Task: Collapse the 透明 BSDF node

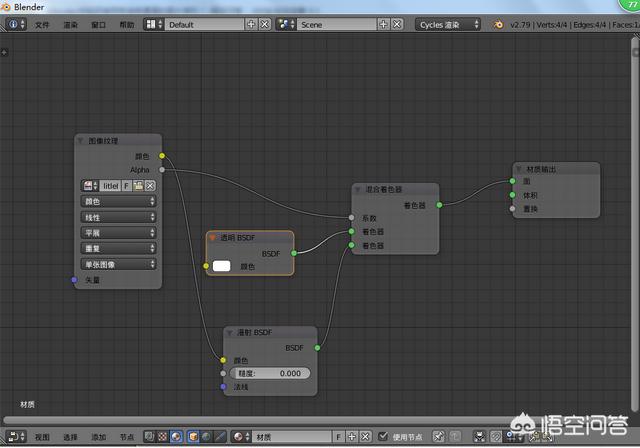Action: click(x=212, y=237)
